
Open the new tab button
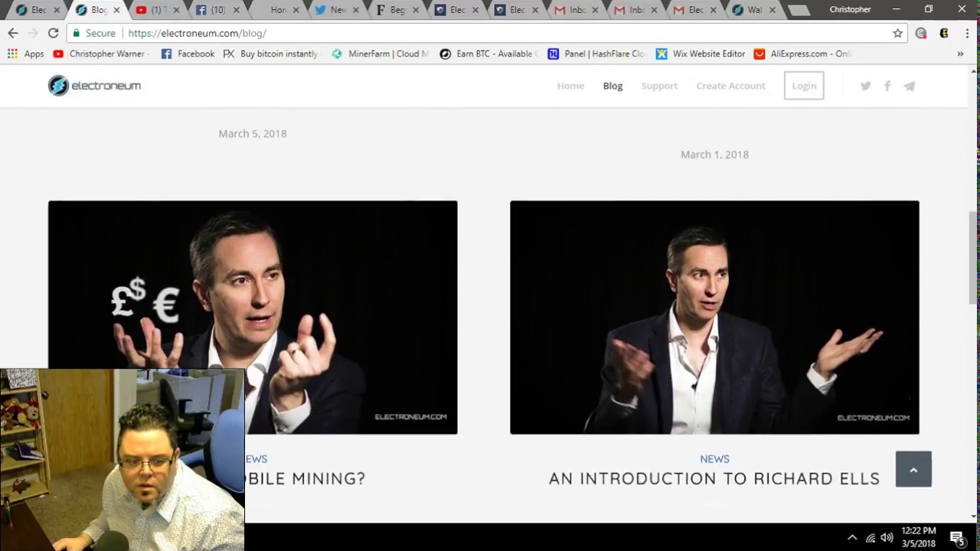[x=799, y=11]
